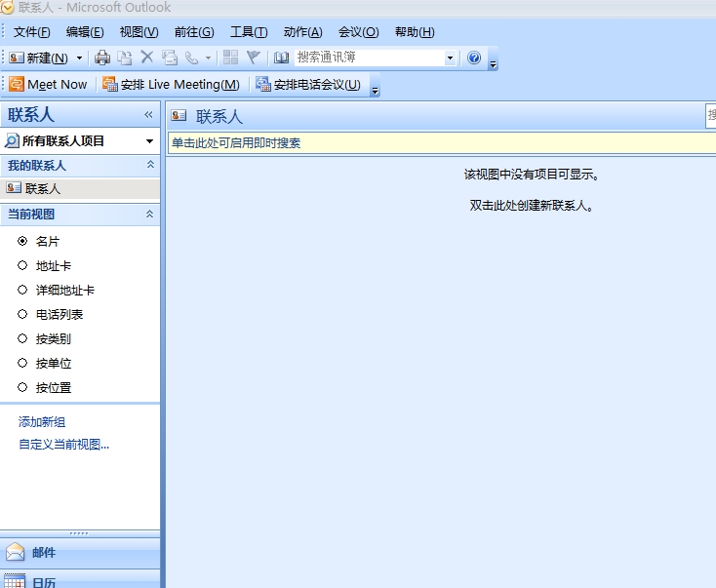Viewport: 716px width, 588px height.
Task: Click the Follow Up flag icon
Action: (254, 59)
